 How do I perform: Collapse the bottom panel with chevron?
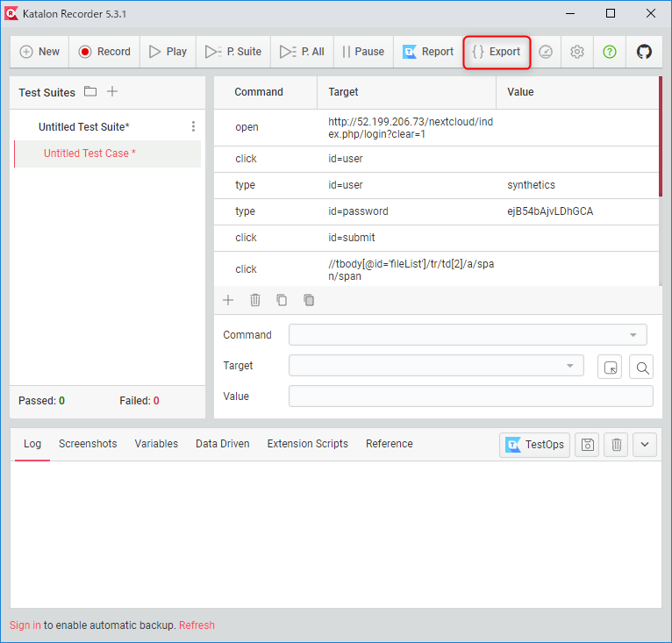(645, 445)
